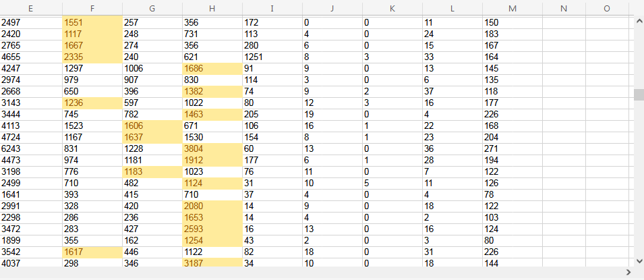This screenshot has width=644, height=280.
Task: Click cell with value 1181
Action: (x=152, y=161)
